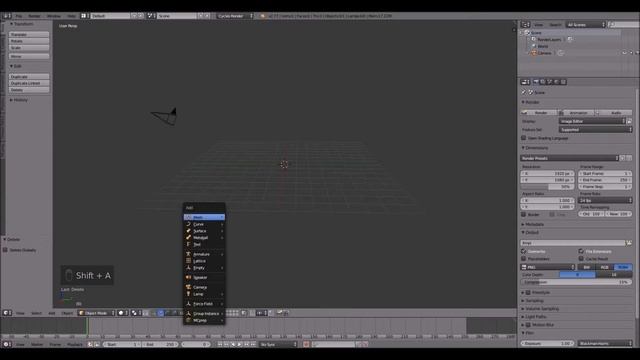Open the Object Mode dropdown
Viewport: 640px width, 360px height.
(x=96, y=313)
